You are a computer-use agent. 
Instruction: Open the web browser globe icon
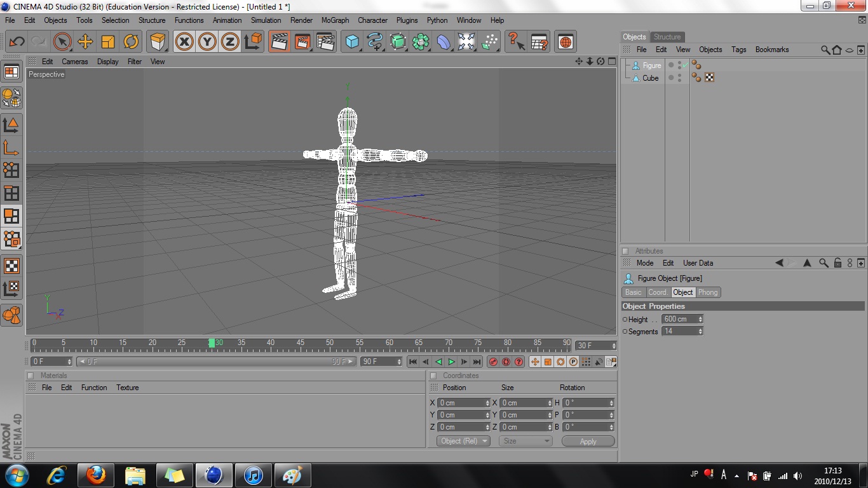(x=566, y=42)
